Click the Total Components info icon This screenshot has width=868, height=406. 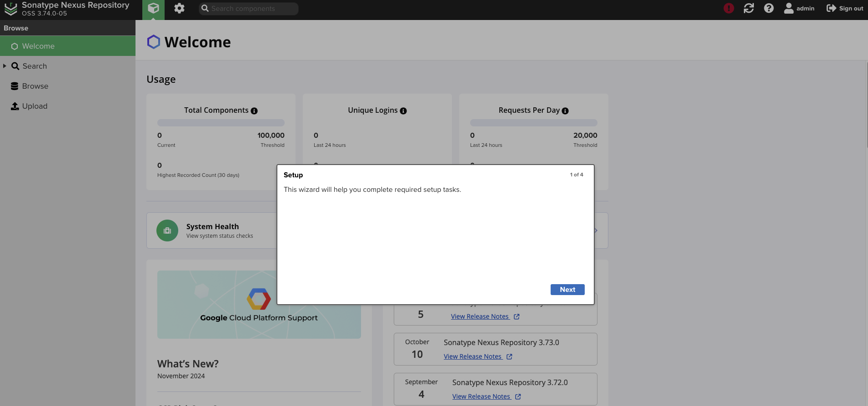254,111
